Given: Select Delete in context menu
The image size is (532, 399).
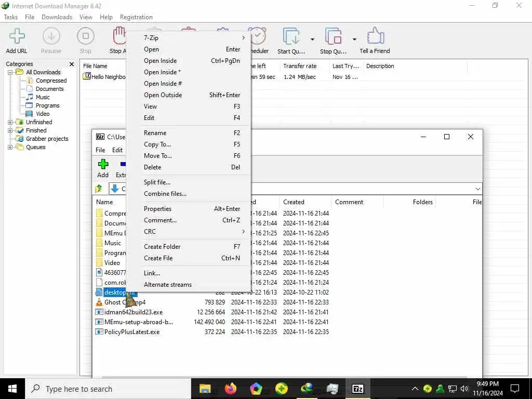Looking at the screenshot, I should click(x=188, y=167).
